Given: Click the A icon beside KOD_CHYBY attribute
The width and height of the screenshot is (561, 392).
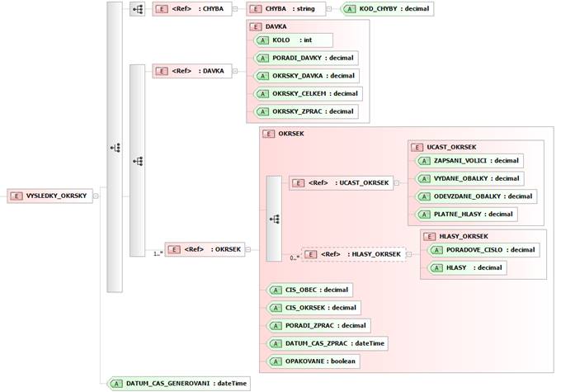Looking at the screenshot, I should pyautogui.click(x=351, y=9).
